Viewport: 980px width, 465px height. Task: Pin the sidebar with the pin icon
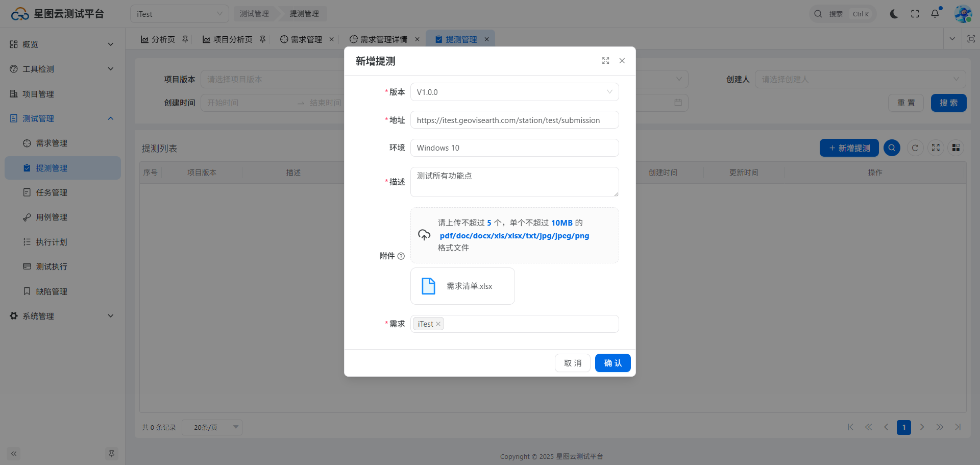111,453
